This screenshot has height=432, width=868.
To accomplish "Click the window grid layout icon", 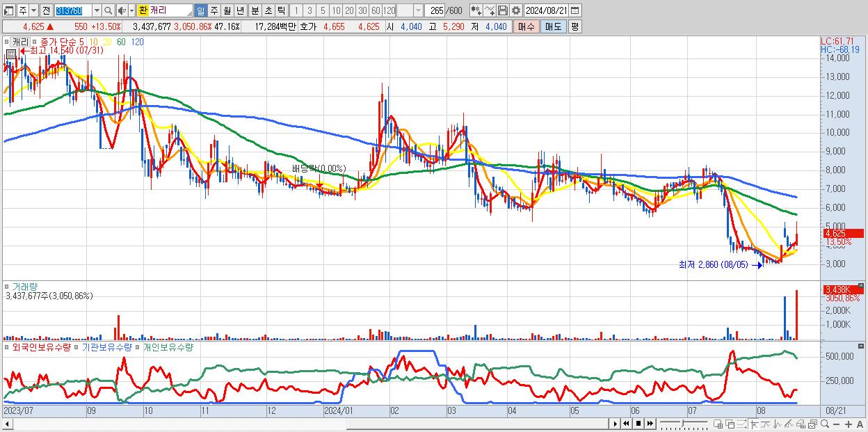I will [718, 424].
